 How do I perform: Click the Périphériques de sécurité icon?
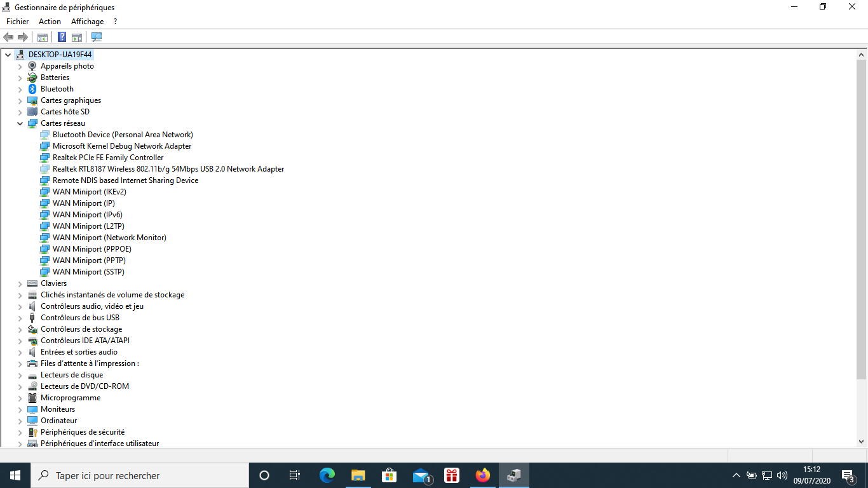tap(32, 432)
